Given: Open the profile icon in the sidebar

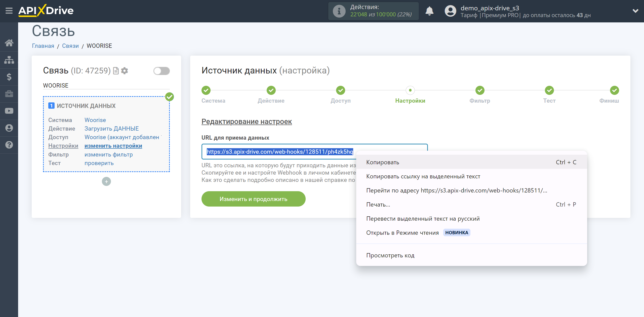Looking at the screenshot, I should [9, 128].
